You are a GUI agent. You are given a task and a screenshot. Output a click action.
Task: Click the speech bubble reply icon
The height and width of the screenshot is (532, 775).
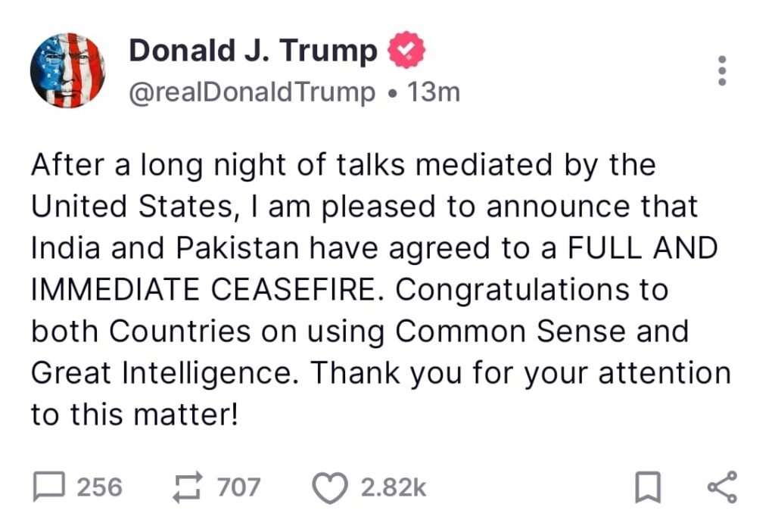tap(49, 487)
